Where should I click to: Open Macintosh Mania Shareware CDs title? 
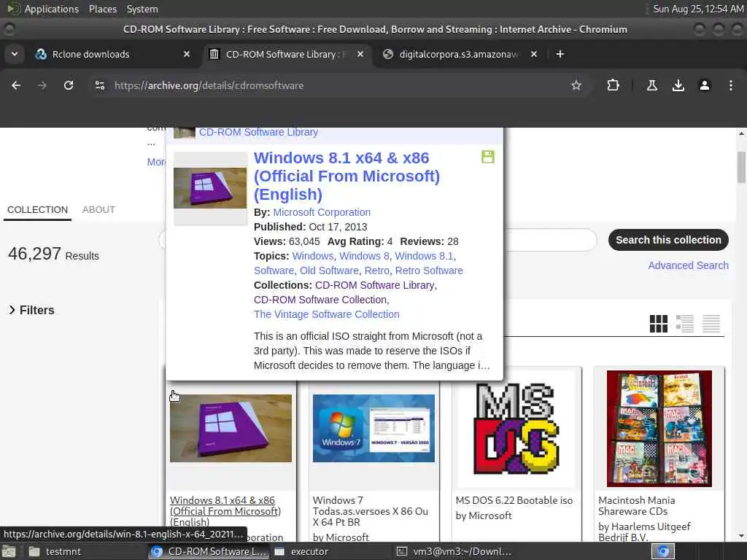coord(636,506)
